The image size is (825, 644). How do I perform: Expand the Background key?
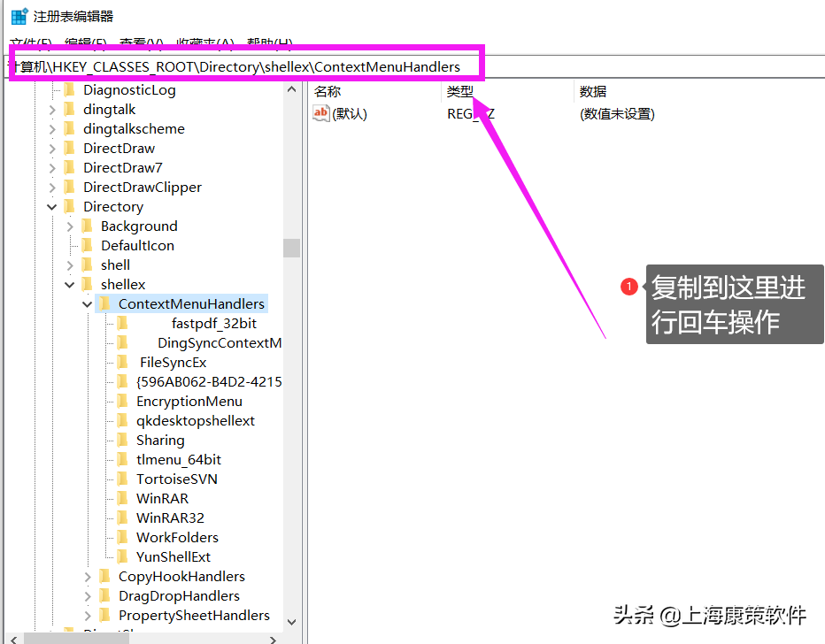[69, 226]
